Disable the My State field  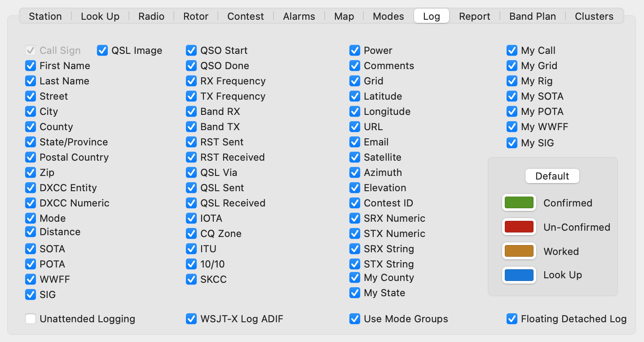354,293
